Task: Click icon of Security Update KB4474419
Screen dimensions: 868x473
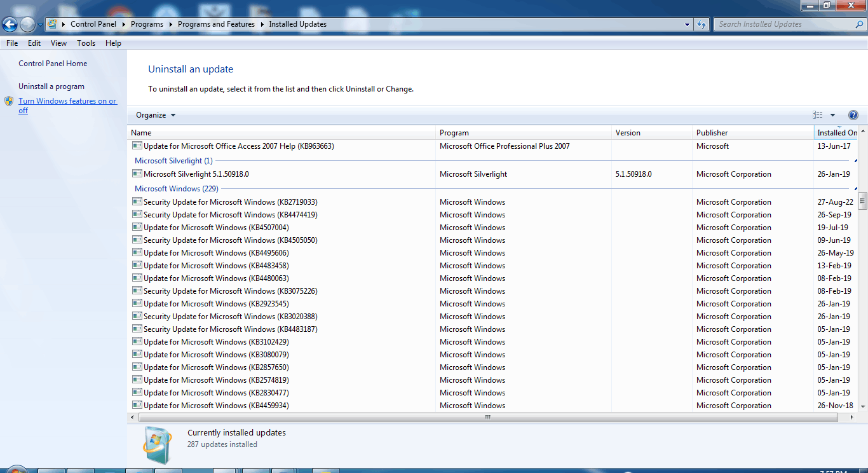Action: (x=137, y=214)
